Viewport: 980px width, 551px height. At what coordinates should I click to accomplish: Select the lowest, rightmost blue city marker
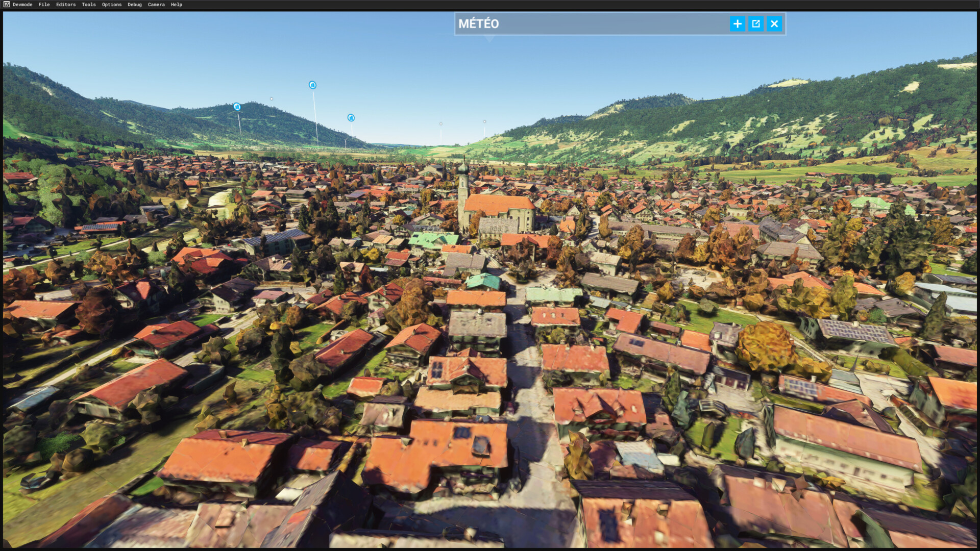(x=351, y=118)
